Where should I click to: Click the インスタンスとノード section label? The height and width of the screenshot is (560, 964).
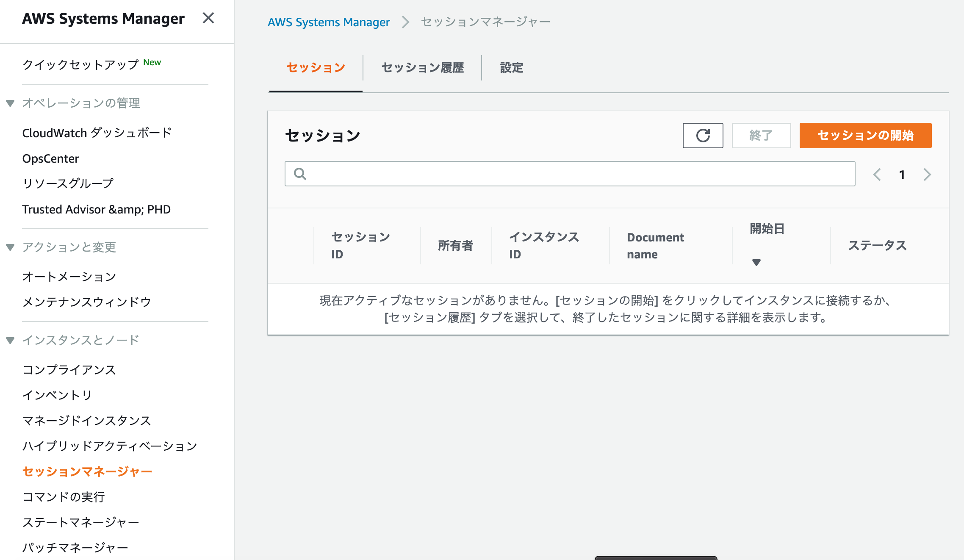pyautogui.click(x=81, y=340)
